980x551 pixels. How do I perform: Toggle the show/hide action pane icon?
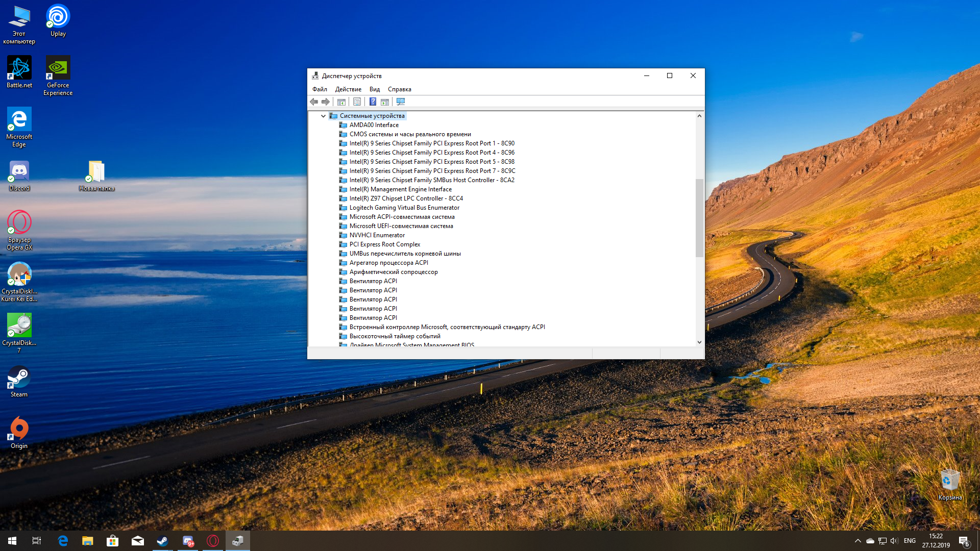(385, 102)
